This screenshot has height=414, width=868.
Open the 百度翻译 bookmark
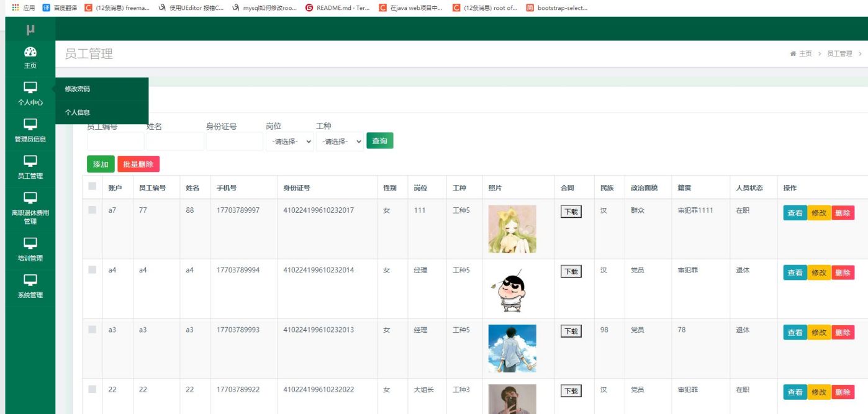60,7
